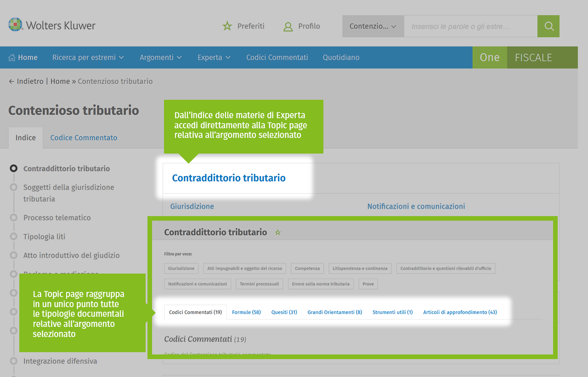Viewport: 588px width, 377px height.
Task: Open Preferiti star icon in header
Action: (227, 26)
